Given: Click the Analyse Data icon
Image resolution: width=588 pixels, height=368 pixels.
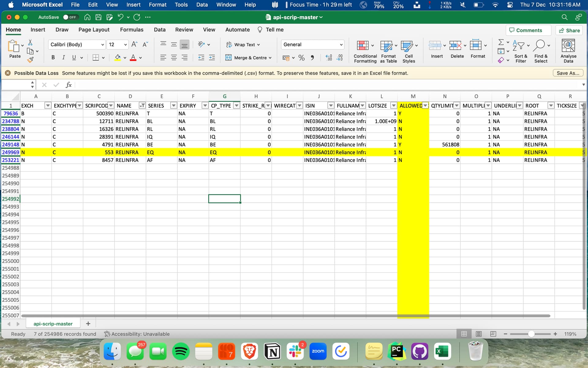Looking at the screenshot, I should (x=568, y=46).
